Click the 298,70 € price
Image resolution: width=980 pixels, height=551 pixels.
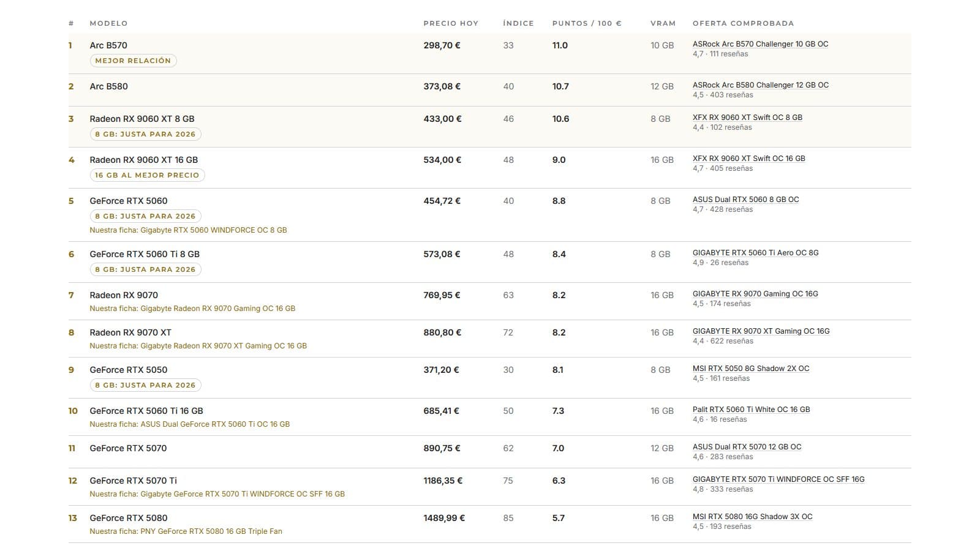pos(442,45)
